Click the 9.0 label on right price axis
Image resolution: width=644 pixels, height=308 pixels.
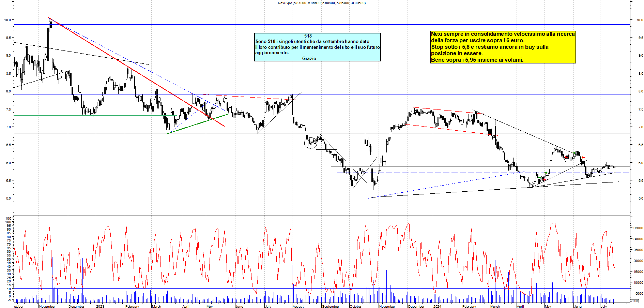(641, 55)
